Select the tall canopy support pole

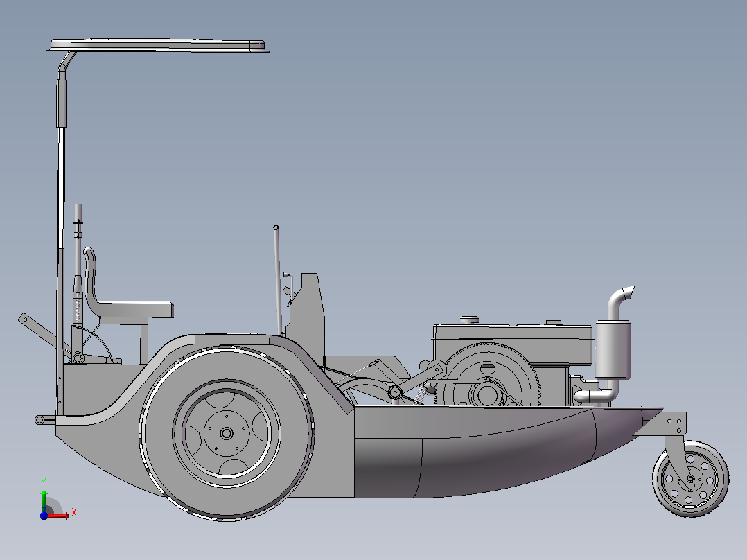(60, 234)
